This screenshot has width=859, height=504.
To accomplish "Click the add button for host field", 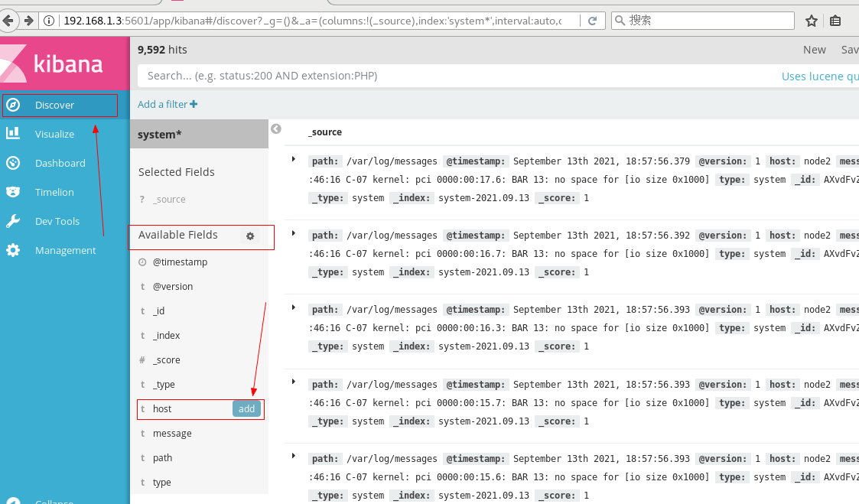I will [x=246, y=408].
